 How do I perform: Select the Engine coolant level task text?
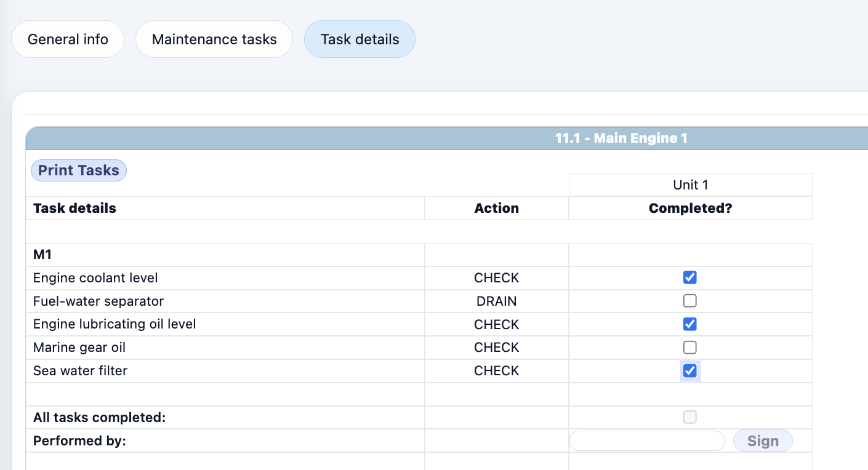click(x=95, y=278)
